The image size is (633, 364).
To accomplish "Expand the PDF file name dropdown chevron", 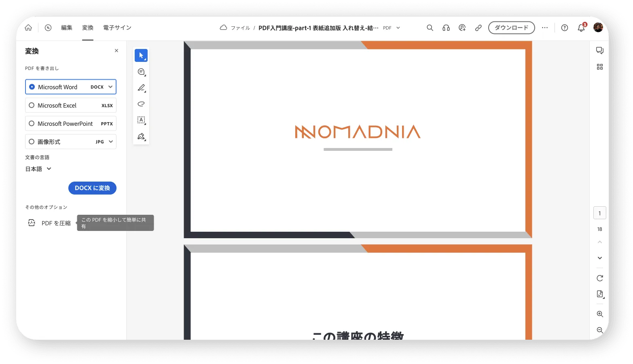I will coord(398,28).
